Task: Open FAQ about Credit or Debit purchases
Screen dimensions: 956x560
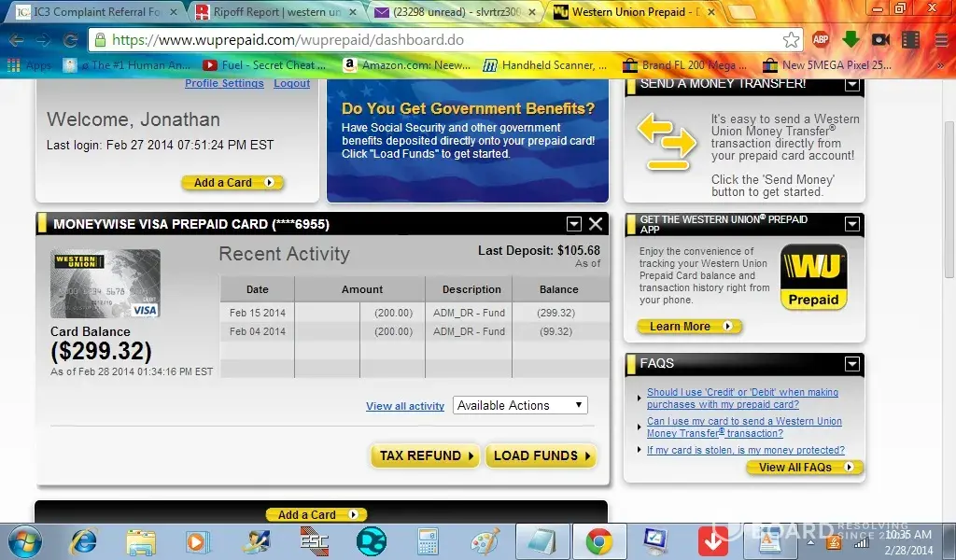Action: pos(742,399)
